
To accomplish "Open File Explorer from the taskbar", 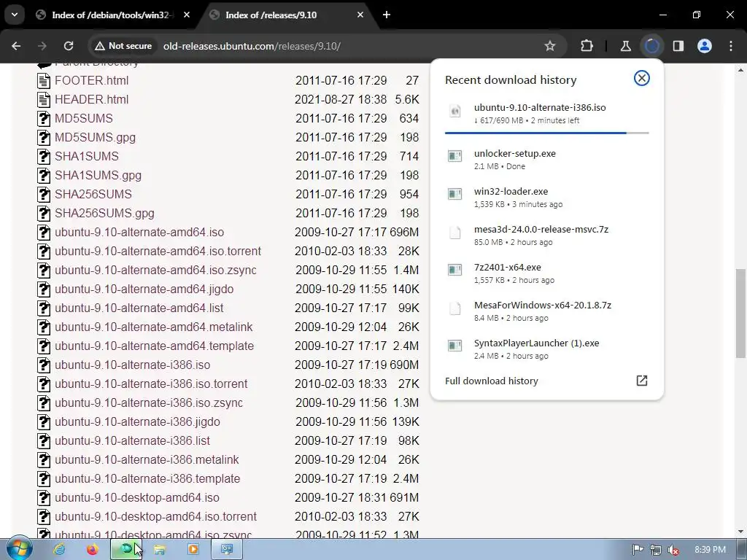I will click(160, 549).
